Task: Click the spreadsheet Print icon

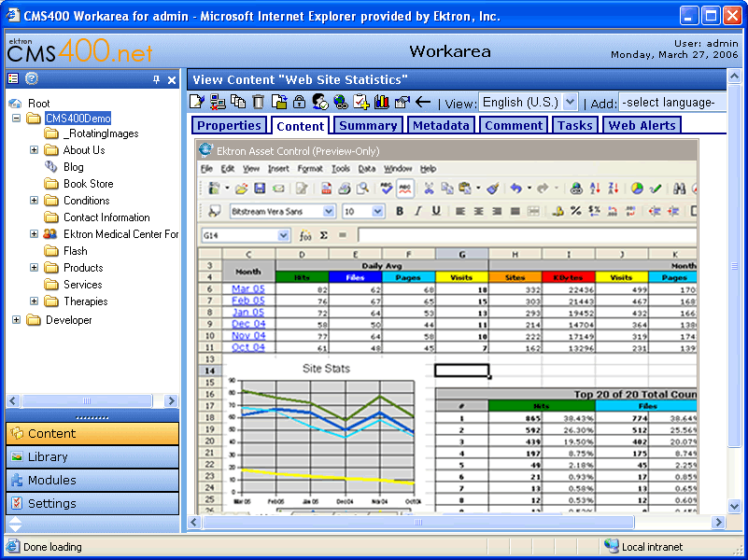Action: (x=344, y=189)
